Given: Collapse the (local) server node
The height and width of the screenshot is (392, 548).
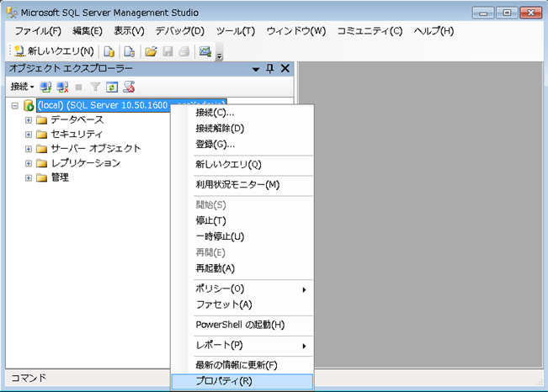Looking at the screenshot, I should 14,105.
